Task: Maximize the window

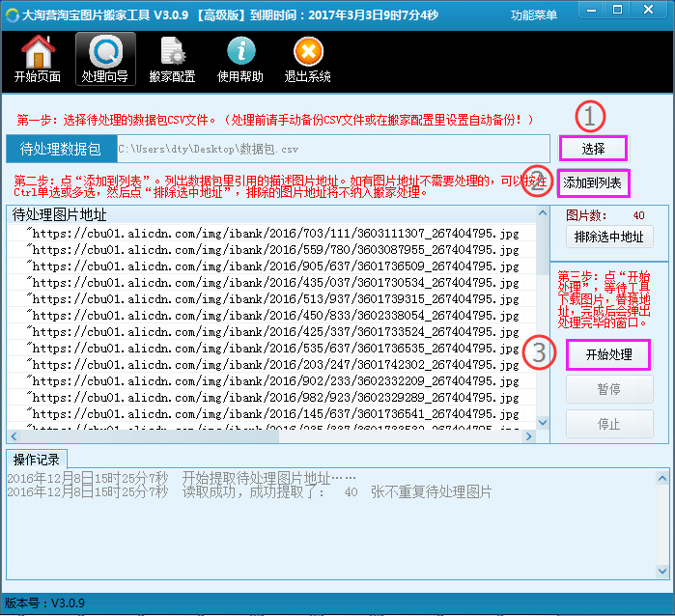Action: coord(618,10)
